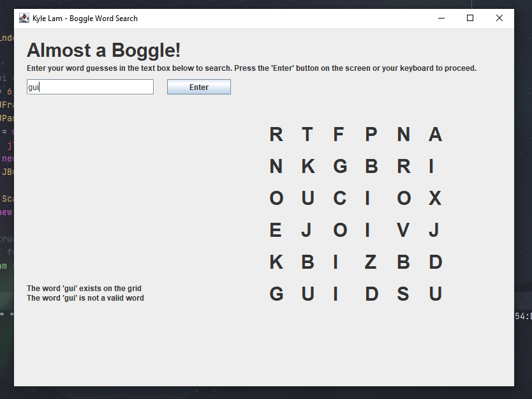Click the 'Almost a Boggle!' heading
Screen dimensions: 532x399
[x=103, y=50]
